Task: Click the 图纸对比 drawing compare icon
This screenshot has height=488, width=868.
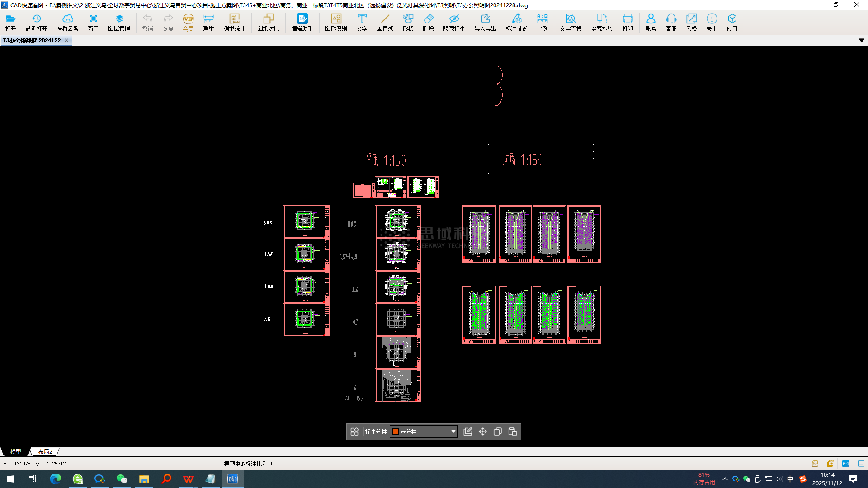Action: (x=268, y=22)
